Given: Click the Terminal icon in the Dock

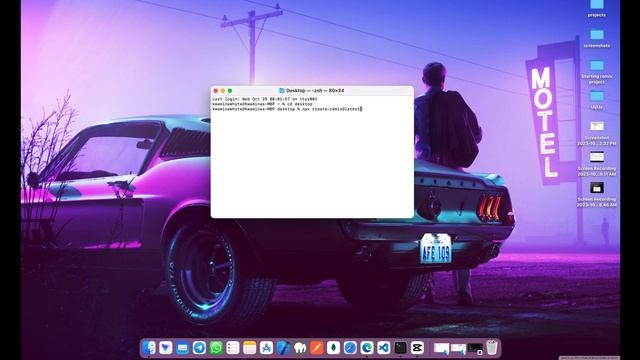Looking at the screenshot, I should 400,348.
